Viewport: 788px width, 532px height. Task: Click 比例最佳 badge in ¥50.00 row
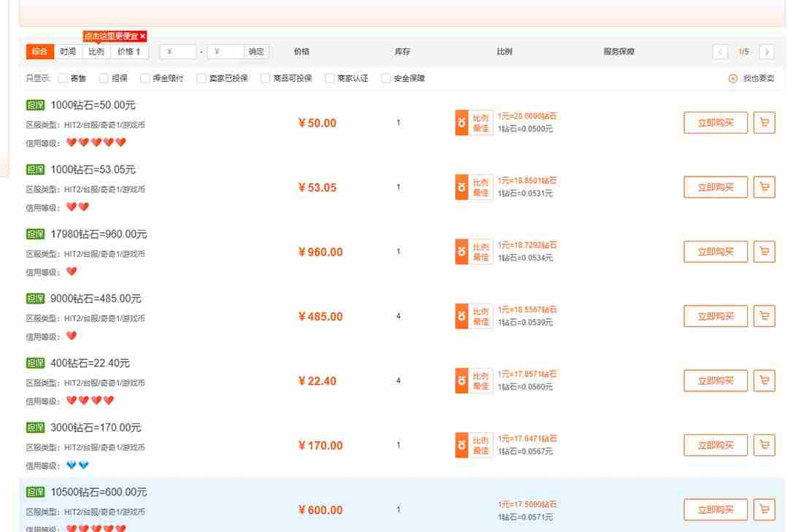click(474, 123)
